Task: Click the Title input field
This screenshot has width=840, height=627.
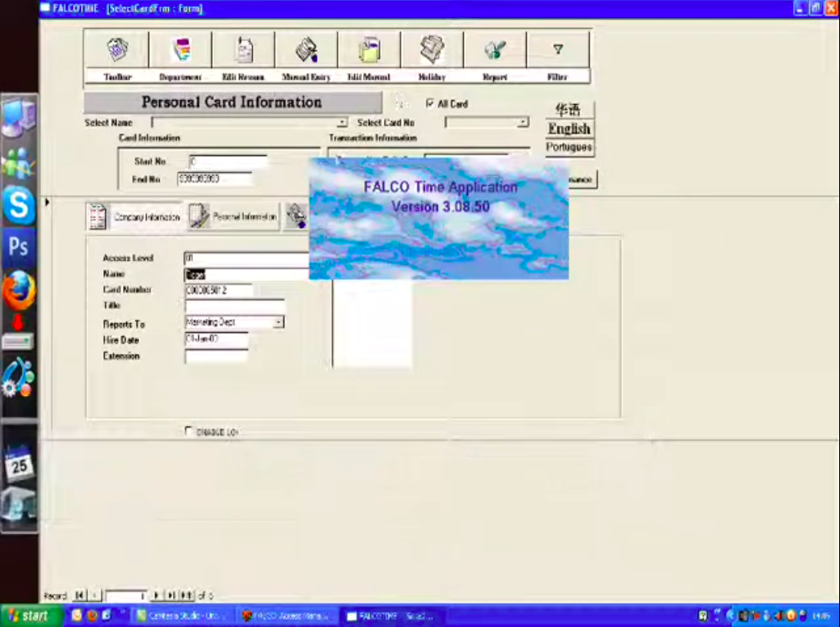Action: [234, 306]
